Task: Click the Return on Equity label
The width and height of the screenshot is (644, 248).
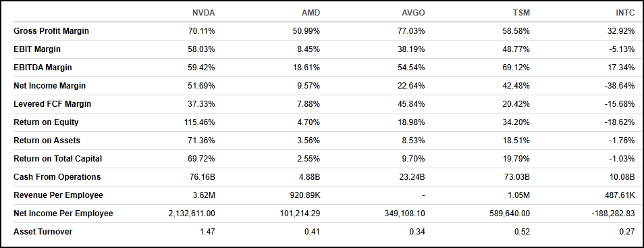Action: pyautogui.click(x=46, y=122)
